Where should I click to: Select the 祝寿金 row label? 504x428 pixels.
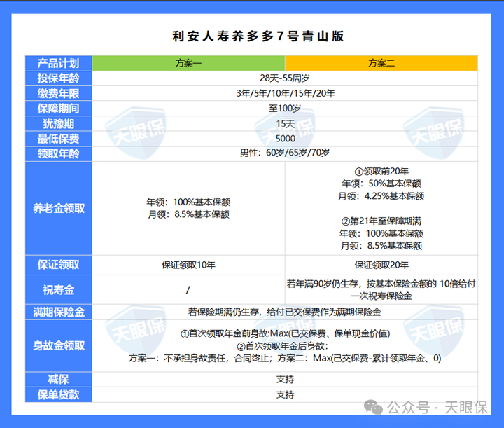(59, 290)
